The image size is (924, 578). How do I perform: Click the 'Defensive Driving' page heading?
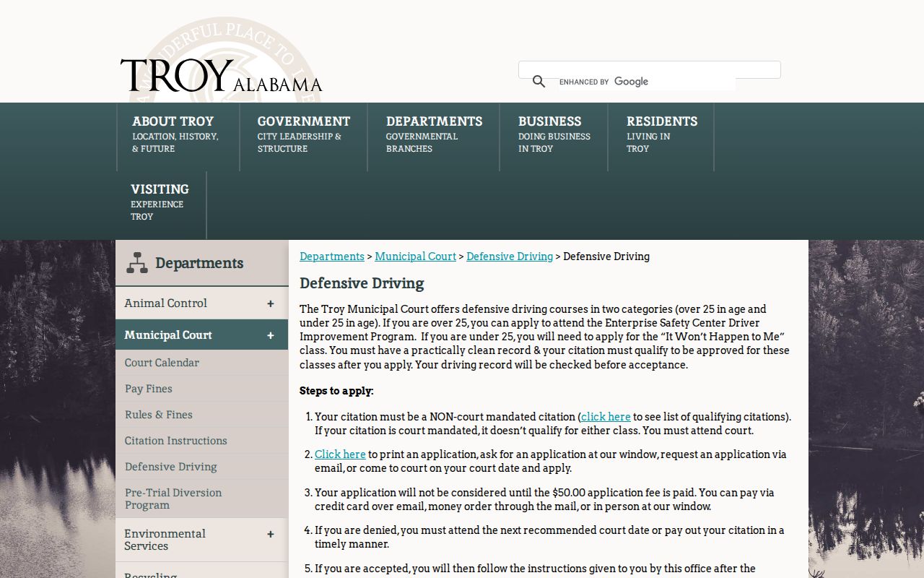pyautogui.click(x=362, y=283)
